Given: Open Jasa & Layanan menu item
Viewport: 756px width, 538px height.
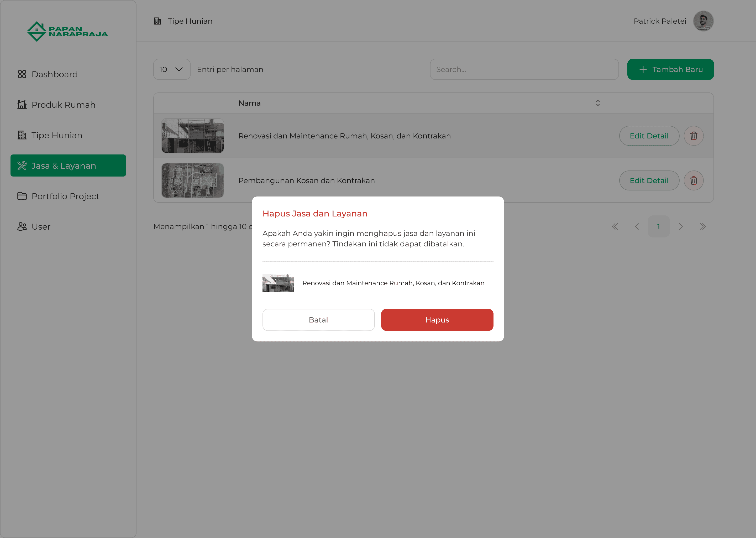Looking at the screenshot, I should 68,166.
